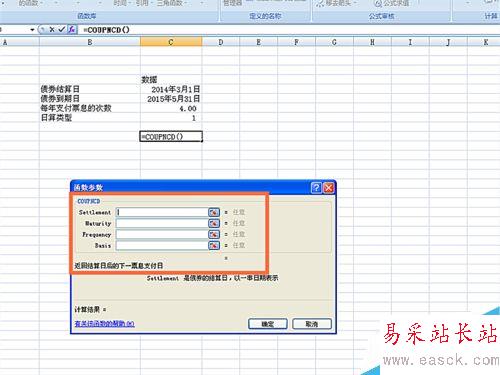Select cell containing 2014年3月1日

[171, 89]
